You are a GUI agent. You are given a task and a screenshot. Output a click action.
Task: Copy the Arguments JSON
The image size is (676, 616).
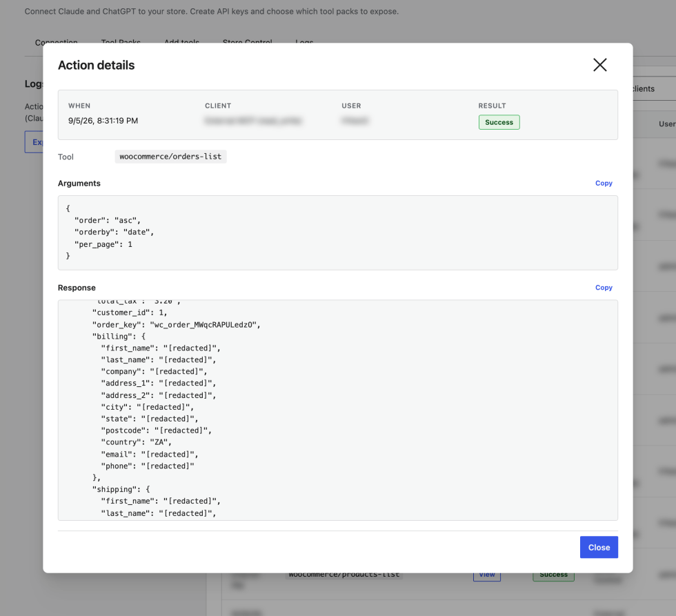pos(604,183)
